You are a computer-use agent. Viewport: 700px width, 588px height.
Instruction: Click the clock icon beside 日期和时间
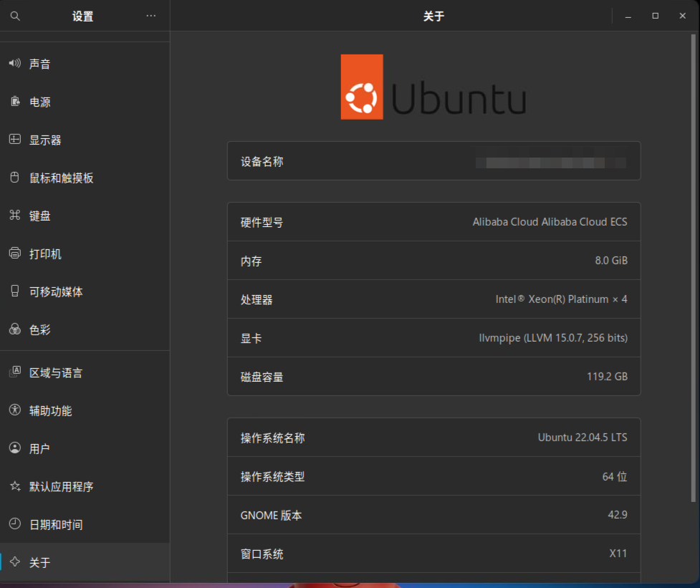[x=15, y=524]
